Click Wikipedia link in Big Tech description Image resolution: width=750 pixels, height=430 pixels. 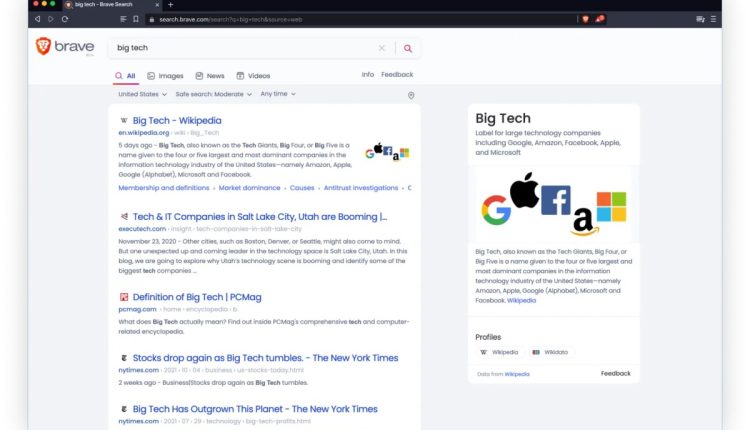click(521, 300)
